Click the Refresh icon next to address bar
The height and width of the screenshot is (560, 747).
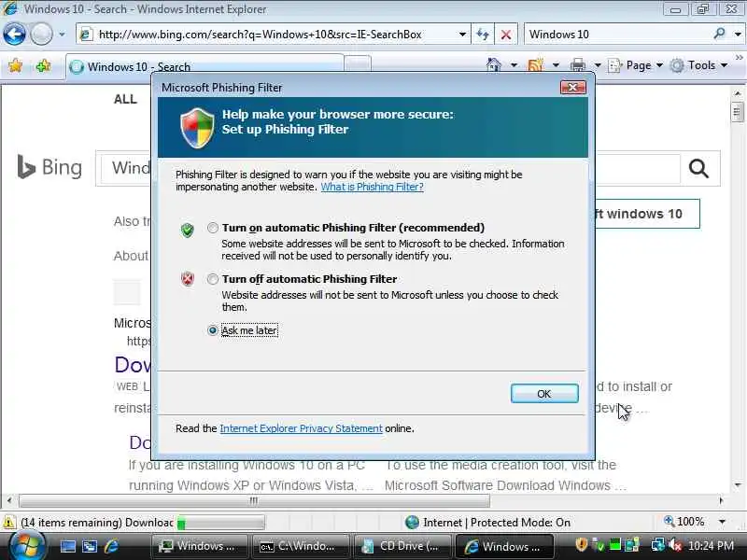click(483, 35)
